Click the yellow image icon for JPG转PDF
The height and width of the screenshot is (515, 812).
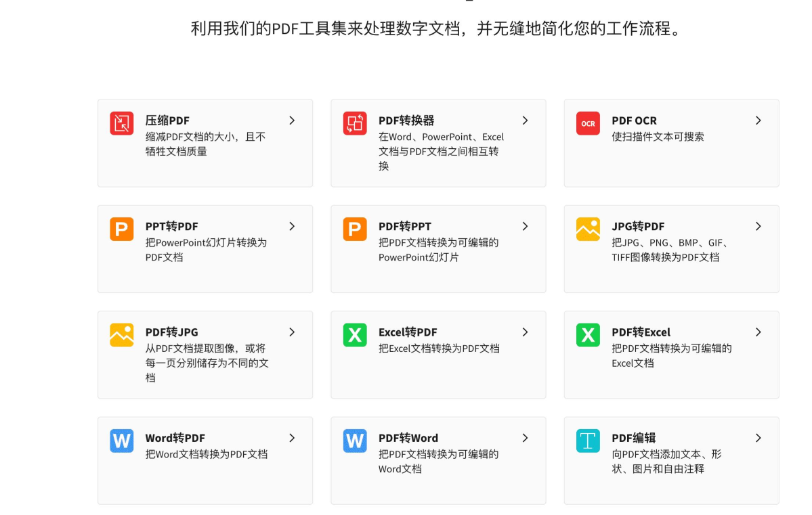point(588,229)
